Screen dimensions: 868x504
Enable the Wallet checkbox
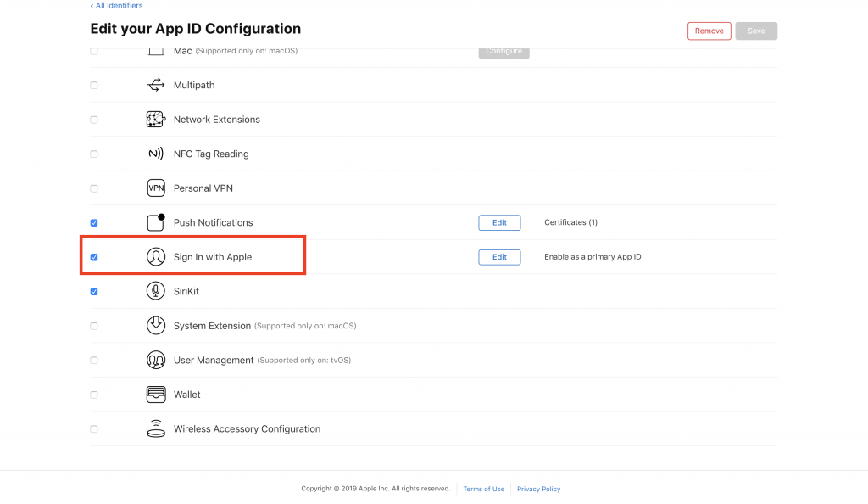94,395
